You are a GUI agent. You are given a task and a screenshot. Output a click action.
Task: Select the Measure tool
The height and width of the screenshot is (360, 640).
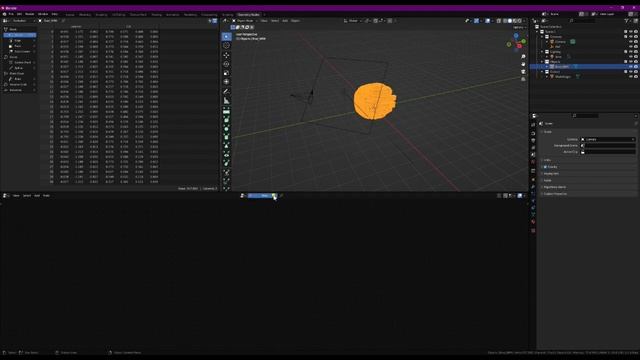[x=227, y=100]
